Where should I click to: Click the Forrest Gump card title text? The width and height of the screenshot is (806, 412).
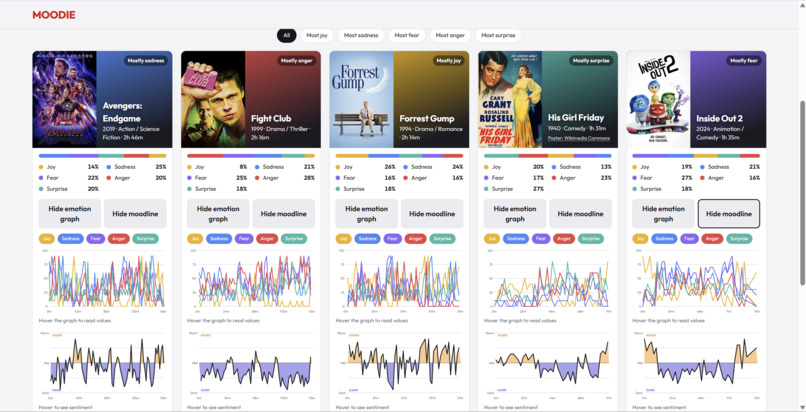tap(427, 118)
